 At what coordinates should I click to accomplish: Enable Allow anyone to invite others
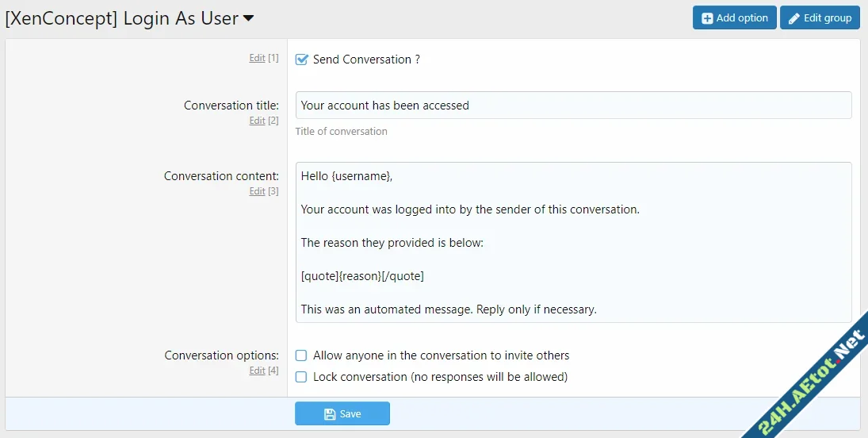point(301,355)
